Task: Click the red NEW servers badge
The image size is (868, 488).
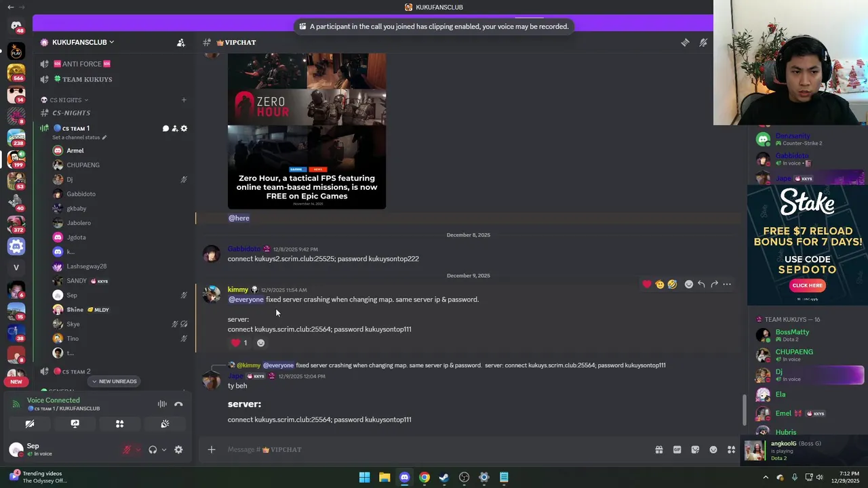Action: pyautogui.click(x=16, y=382)
